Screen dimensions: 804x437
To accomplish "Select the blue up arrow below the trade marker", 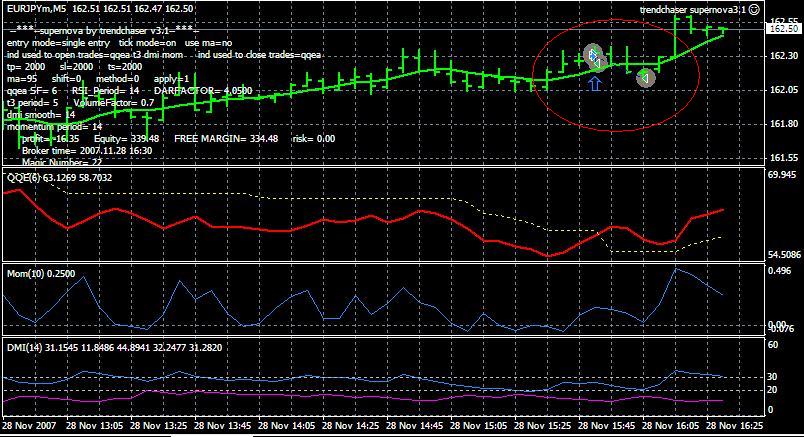I will (595, 84).
